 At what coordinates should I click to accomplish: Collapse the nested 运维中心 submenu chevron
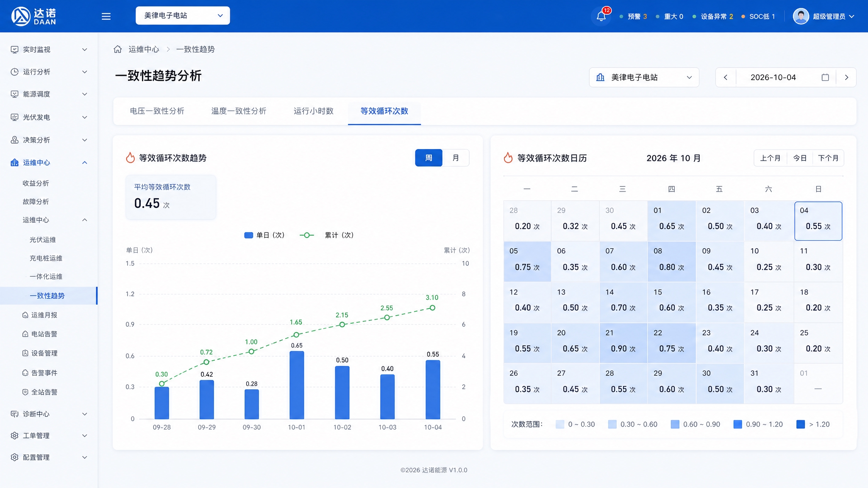[x=84, y=220]
